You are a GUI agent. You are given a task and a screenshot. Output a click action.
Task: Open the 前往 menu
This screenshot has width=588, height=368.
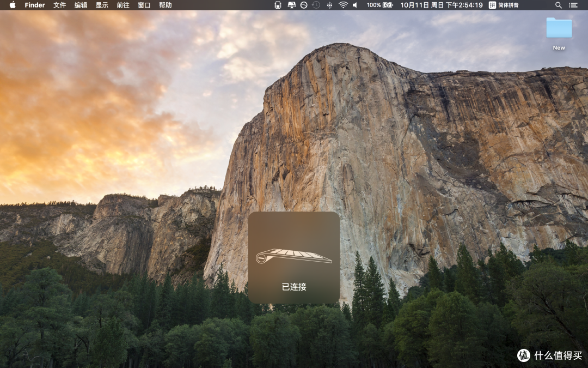click(123, 5)
